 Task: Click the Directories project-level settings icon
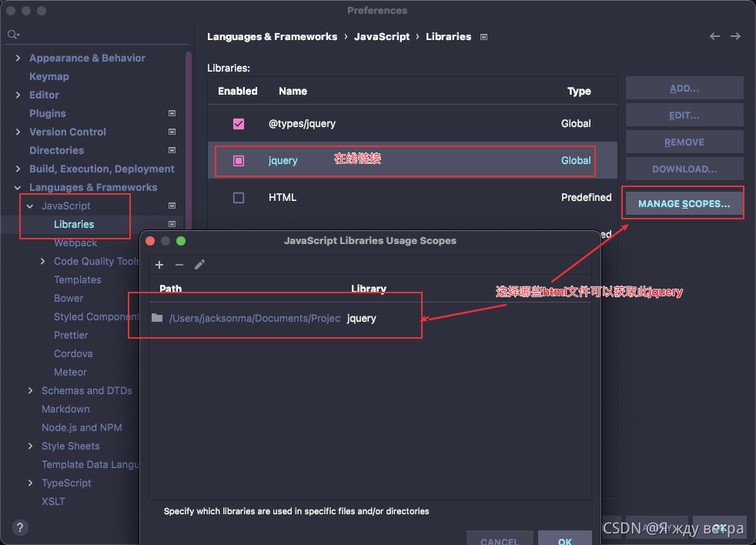tap(172, 150)
